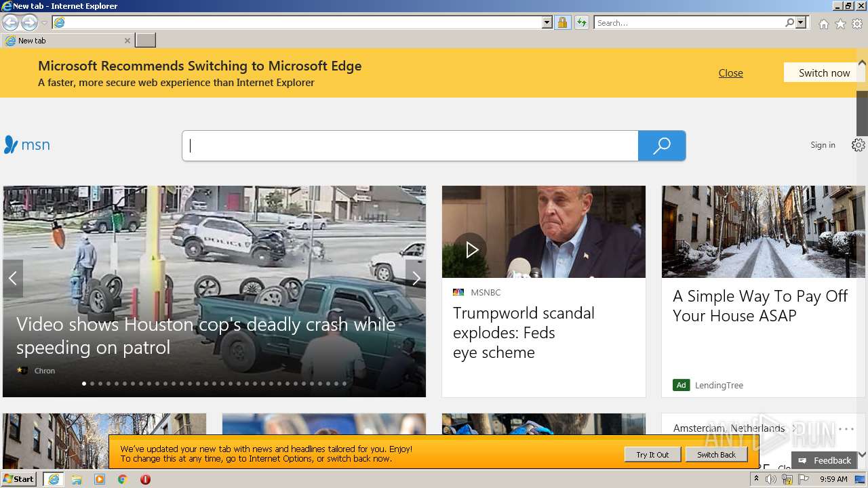
Task: Open the search provider dropdown arrow
Action: (x=801, y=22)
